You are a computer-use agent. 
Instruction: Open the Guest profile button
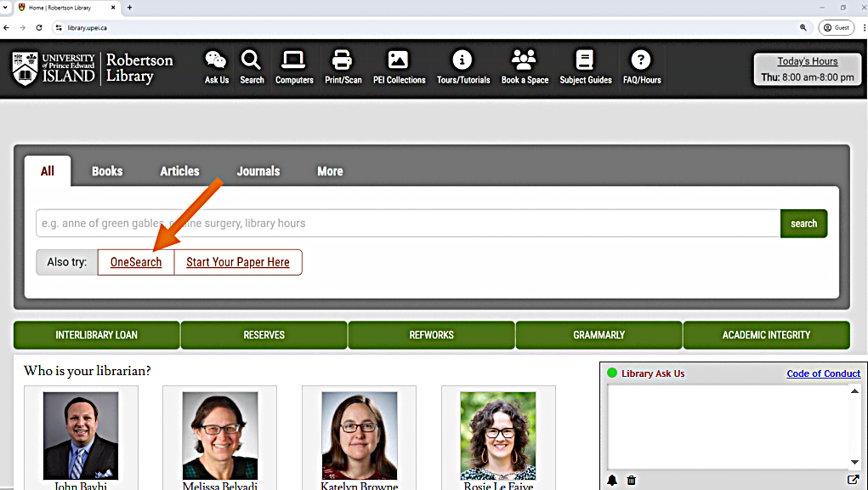pos(837,28)
